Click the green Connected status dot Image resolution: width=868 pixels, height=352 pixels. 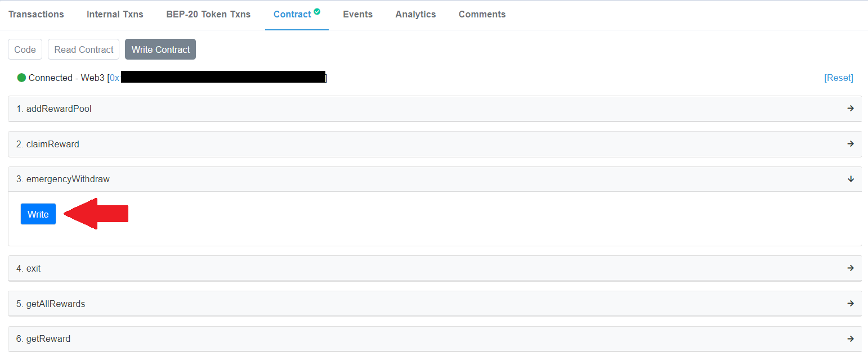[x=21, y=78]
